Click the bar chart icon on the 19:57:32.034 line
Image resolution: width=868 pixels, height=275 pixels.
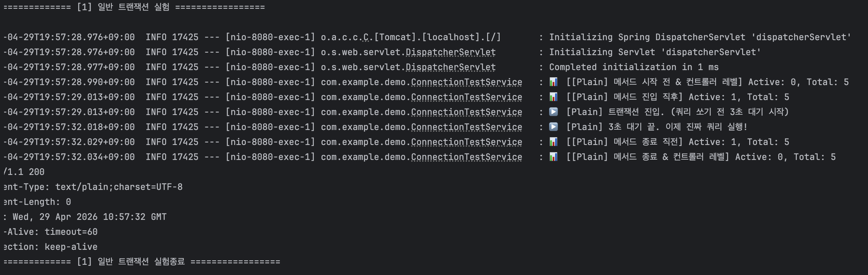(553, 157)
